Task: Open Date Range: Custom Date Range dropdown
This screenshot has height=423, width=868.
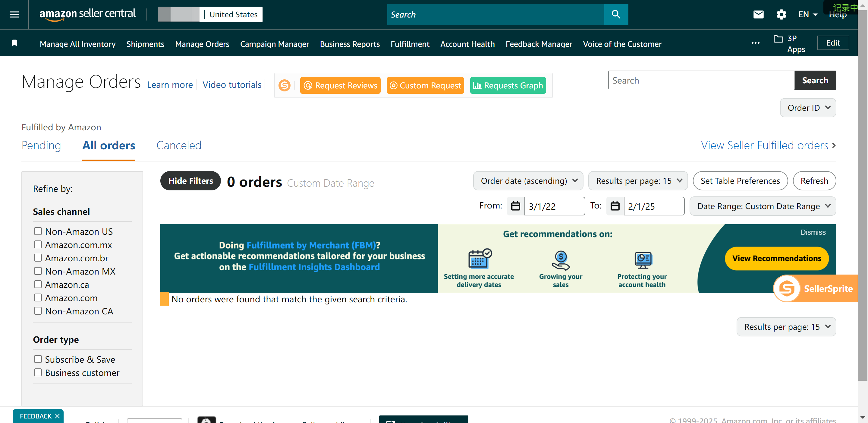Action: click(763, 206)
